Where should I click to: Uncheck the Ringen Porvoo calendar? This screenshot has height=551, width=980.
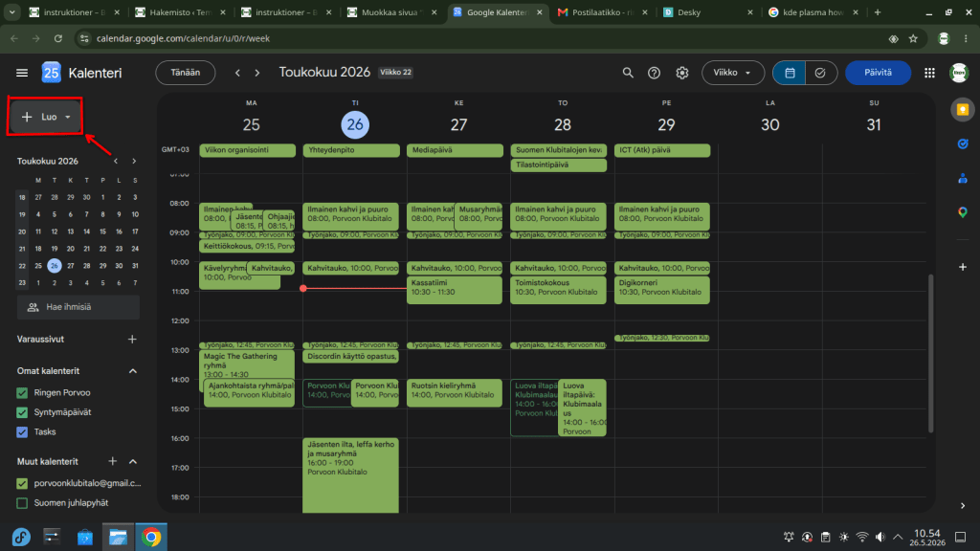[23, 393]
